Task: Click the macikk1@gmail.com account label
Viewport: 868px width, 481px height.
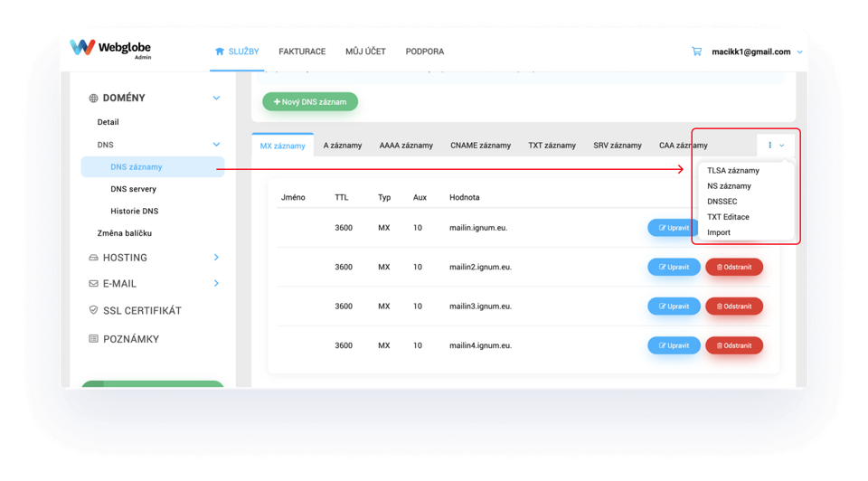Action: pyautogui.click(x=751, y=52)
